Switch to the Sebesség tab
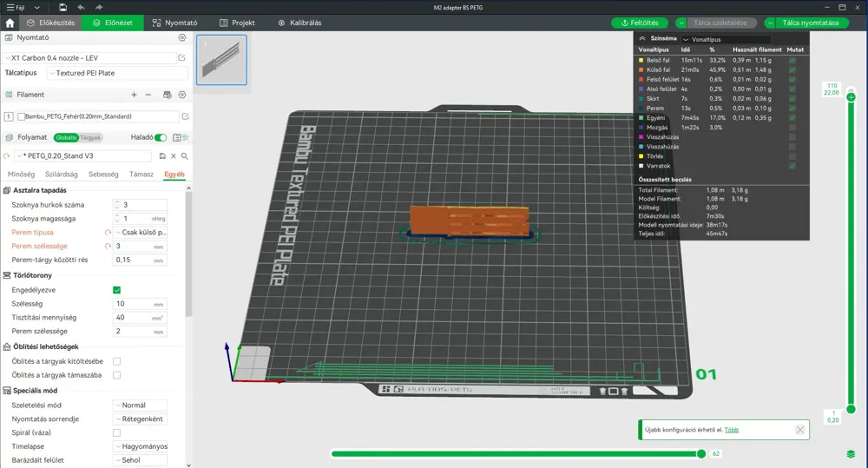 coord(103,174)
